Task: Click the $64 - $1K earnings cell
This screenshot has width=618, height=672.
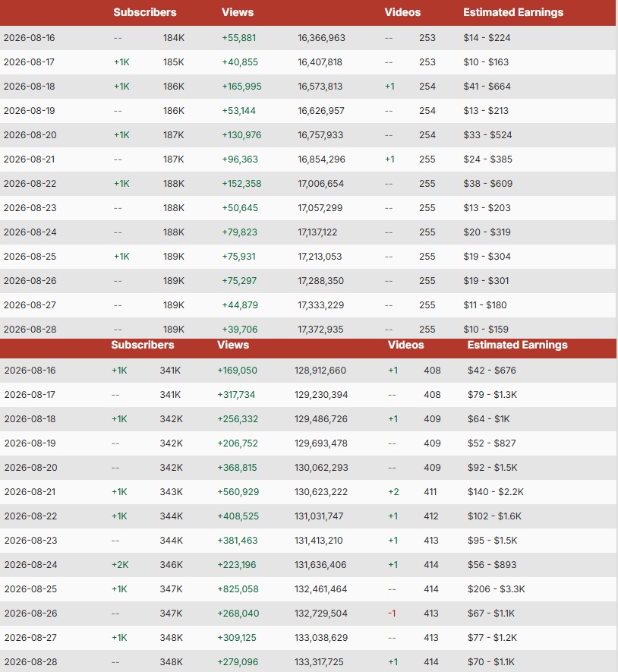Action: pyautogui.click(x=489, y=419)
